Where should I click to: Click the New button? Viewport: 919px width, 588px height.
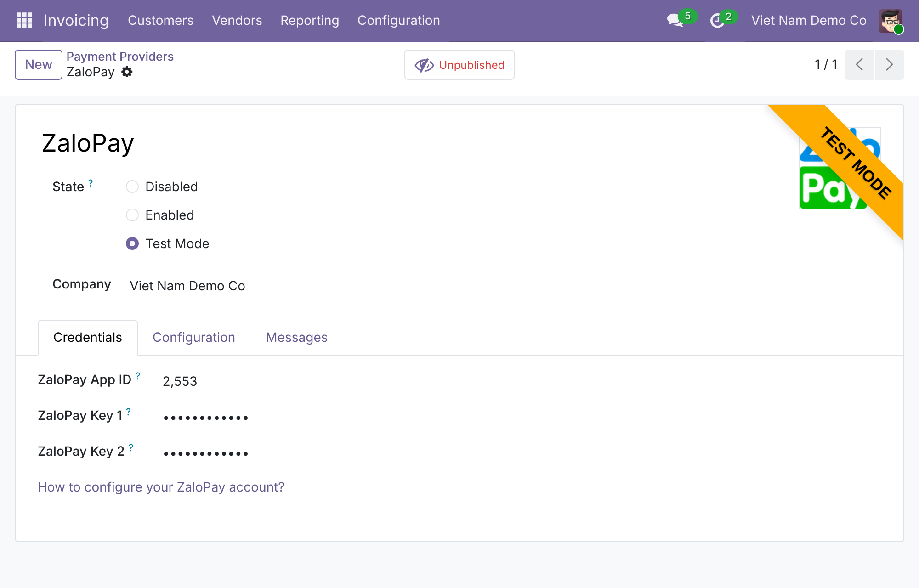tap(39, 65)
